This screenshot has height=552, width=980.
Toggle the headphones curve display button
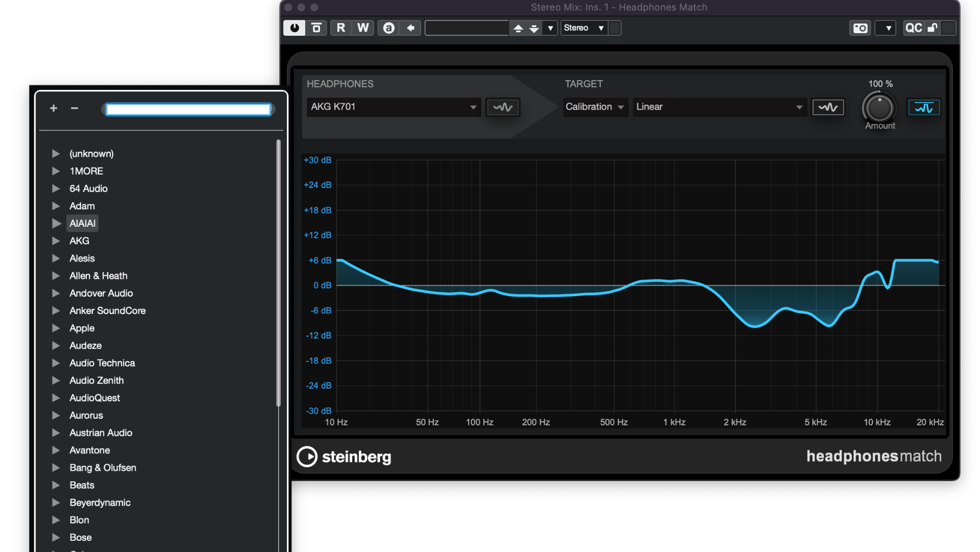(x=503, y=107)
